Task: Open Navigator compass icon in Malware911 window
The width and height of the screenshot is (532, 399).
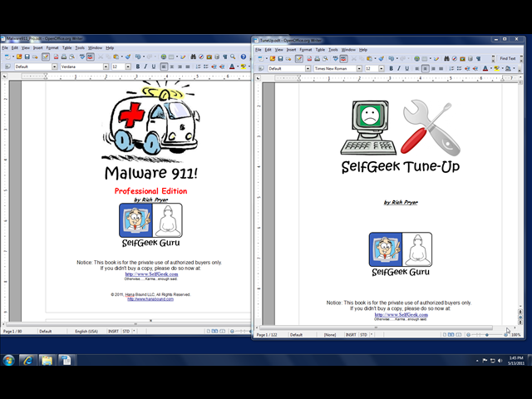Action: 201,57
